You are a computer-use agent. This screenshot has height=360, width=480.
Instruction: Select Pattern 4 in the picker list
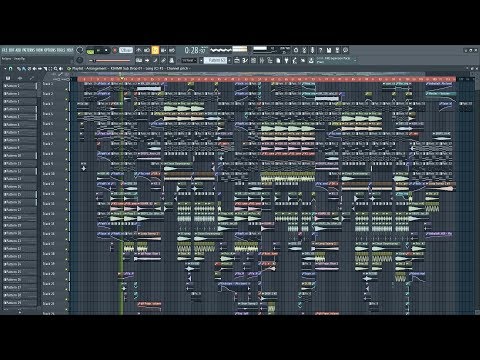tap(19, 109)
